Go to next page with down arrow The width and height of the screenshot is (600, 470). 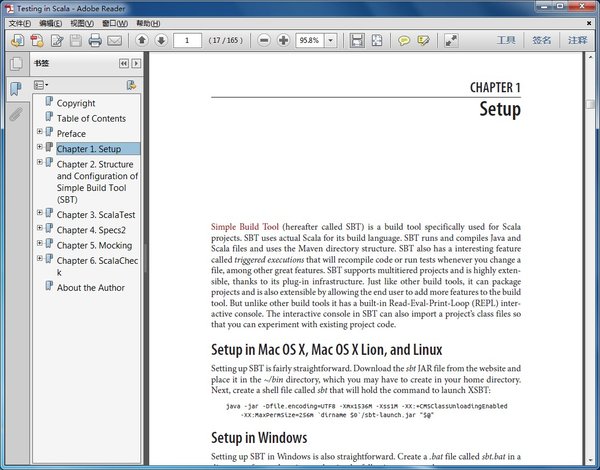tap(161, 40)
